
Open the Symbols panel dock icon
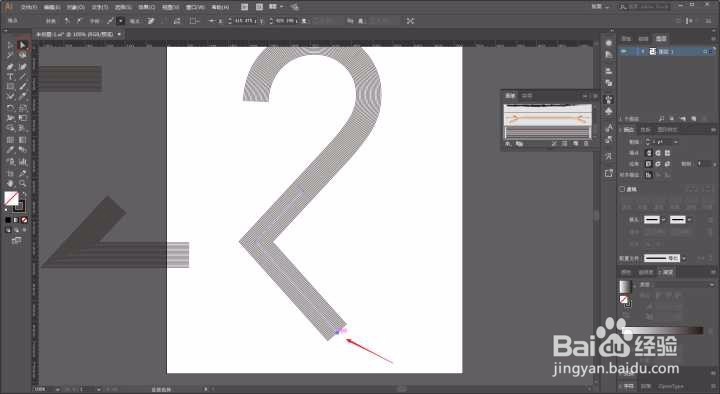[x=609, y=111]
